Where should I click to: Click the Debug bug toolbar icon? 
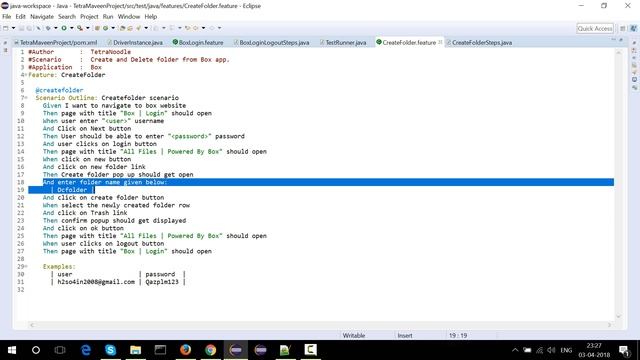coord(48,28)
